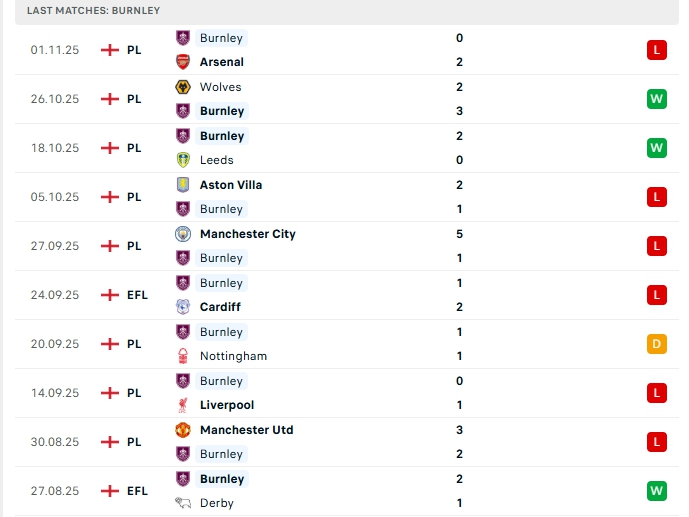
Task: Click the Nottingham club crest icon
Action: point(183,356)
